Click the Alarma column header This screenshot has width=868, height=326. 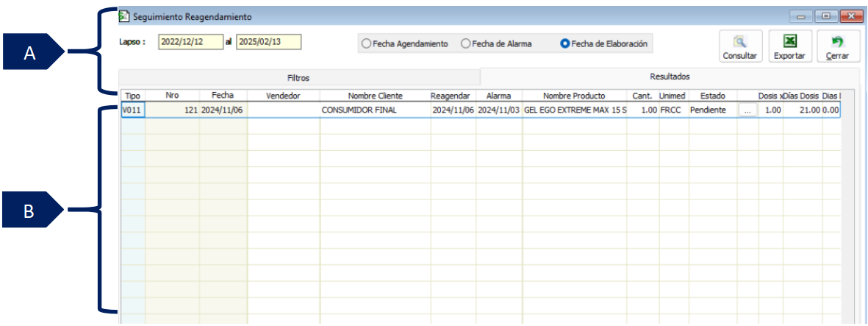point(498,96)
